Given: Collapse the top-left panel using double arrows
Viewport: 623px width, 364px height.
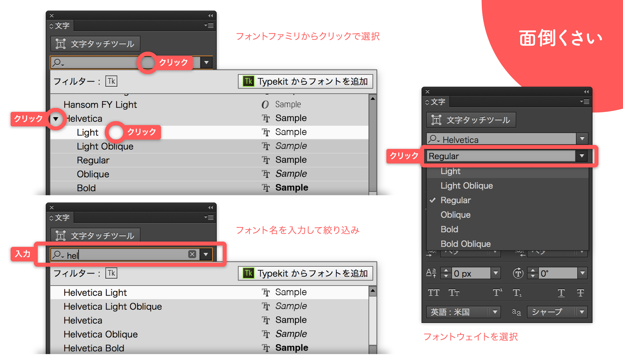Looking at the screenshot, I should [x=210, y=15].
